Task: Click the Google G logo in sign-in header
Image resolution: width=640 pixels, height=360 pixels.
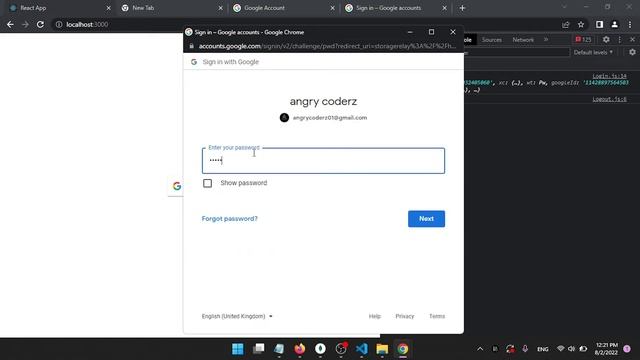Action: pyautogui.click(x=194, y=62)
